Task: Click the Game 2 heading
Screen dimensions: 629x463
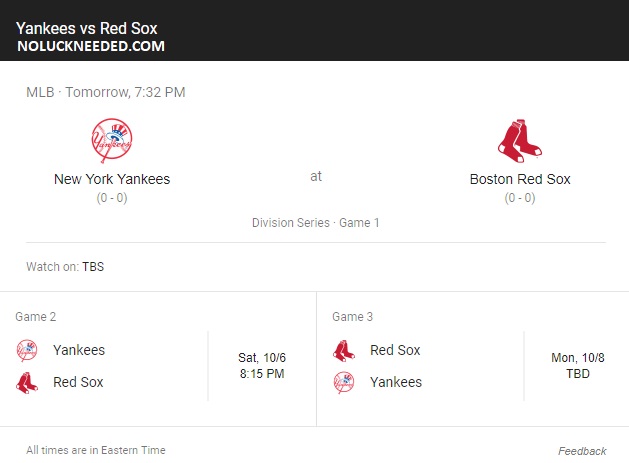Action: tap(36, 317)
